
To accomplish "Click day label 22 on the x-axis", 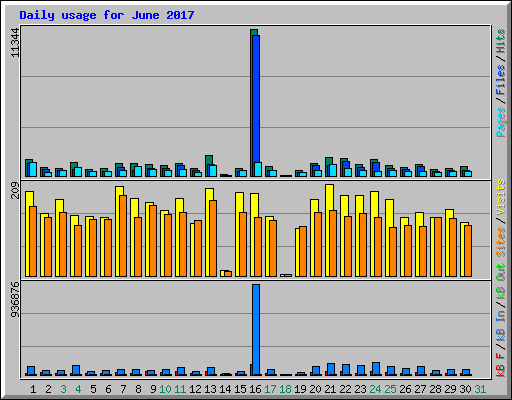I will (345, 389).
